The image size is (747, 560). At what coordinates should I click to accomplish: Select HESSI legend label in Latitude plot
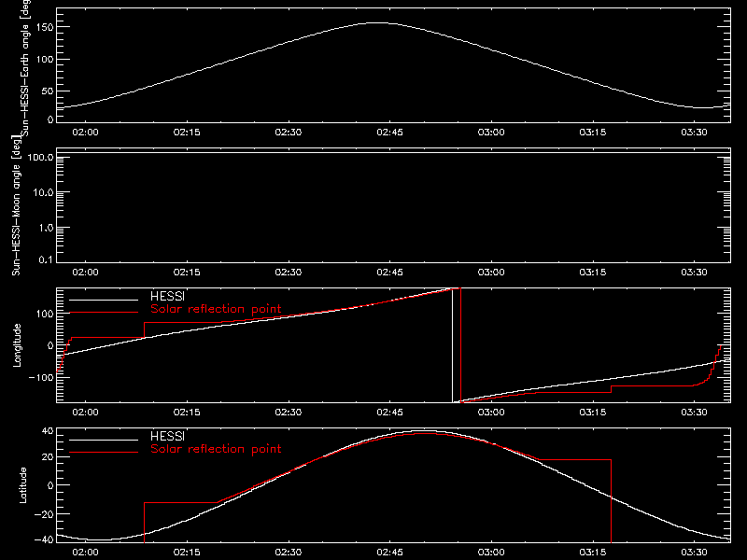[x=167, y=436]
